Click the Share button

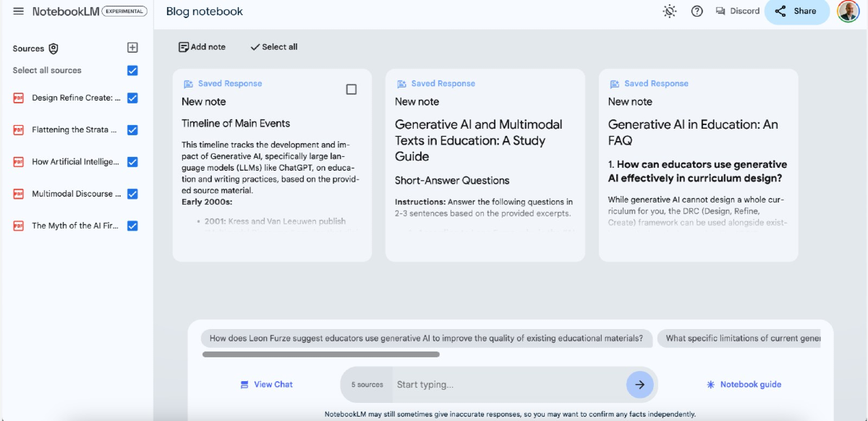(x=796, y=12)
